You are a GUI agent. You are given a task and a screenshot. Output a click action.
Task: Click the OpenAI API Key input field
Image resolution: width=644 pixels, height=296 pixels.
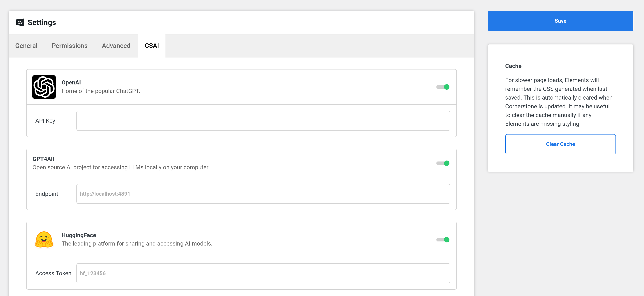point(263,120)
